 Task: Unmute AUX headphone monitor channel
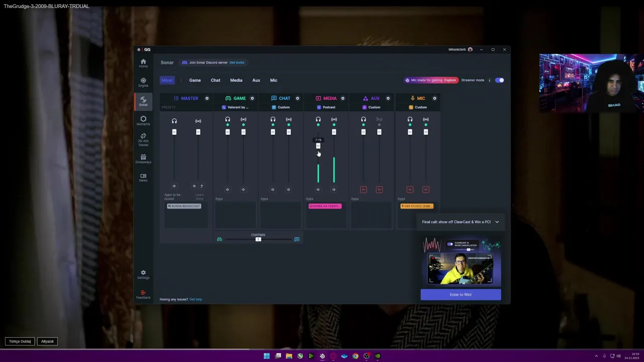pos(363,190)
